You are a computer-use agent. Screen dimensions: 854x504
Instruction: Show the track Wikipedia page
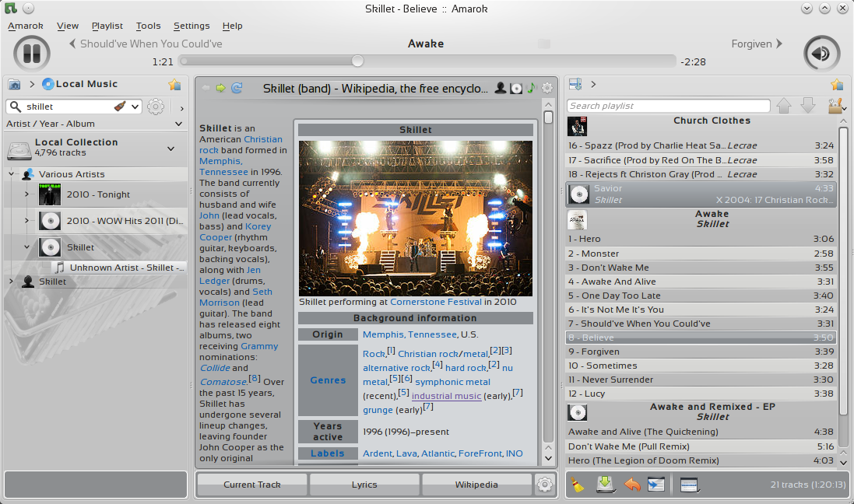click(531, 88)
